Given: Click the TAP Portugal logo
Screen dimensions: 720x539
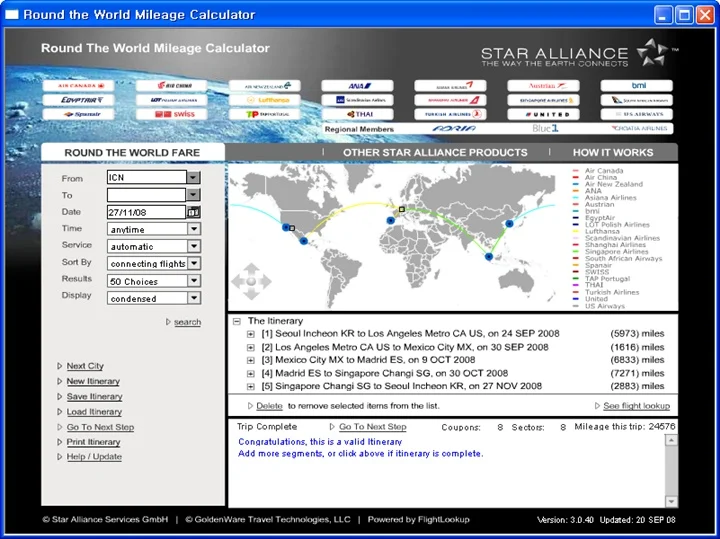Looking at the screenshot, I should (265, 114).
